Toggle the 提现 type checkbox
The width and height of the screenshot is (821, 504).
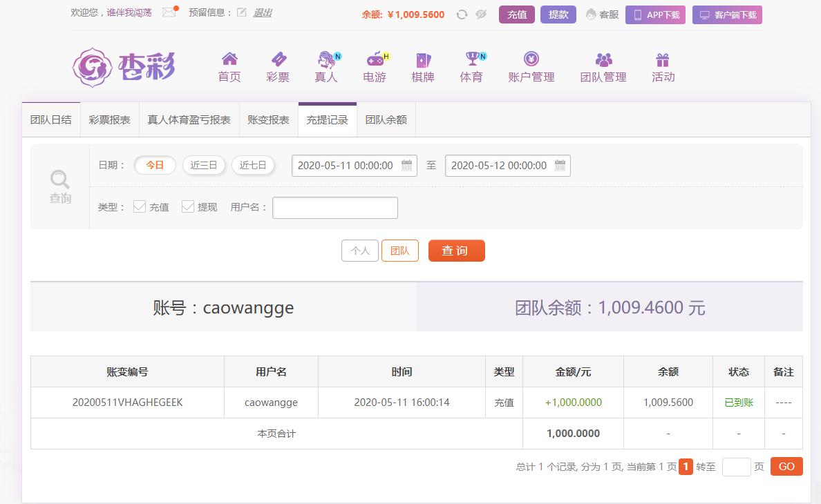[x=187, y=206]
